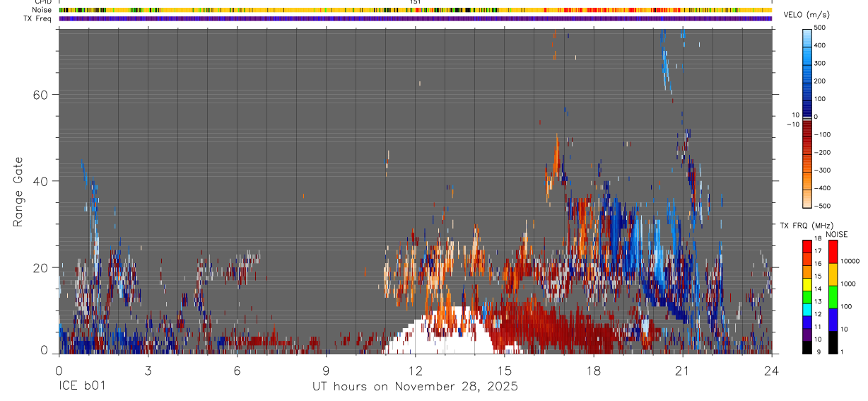Click the 21 tick on the UT hours axis

point(683,370)
